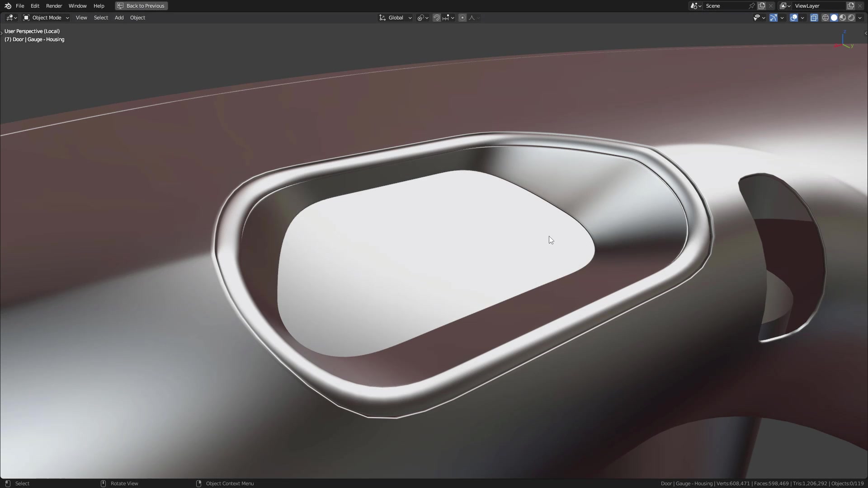Click the Object Context Menu mouse icon
The width and height of the screenshot is (868, 488).
198,483
